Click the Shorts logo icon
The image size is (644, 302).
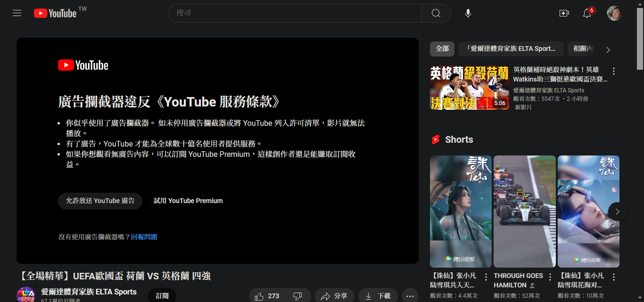point(436,139)
